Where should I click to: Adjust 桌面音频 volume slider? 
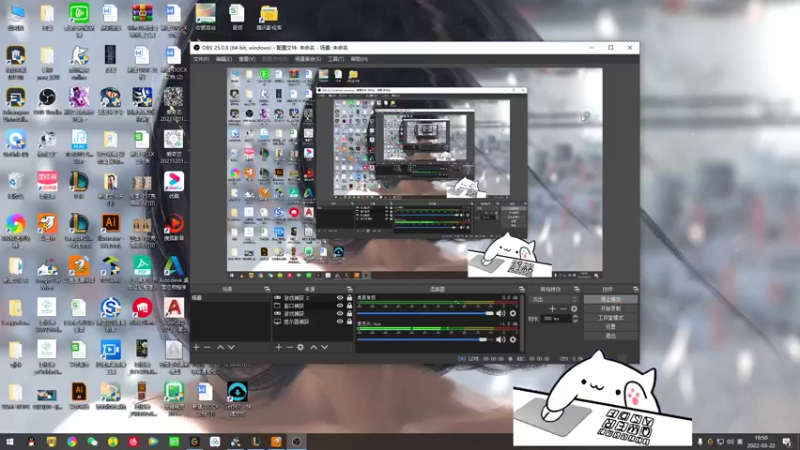426,313
